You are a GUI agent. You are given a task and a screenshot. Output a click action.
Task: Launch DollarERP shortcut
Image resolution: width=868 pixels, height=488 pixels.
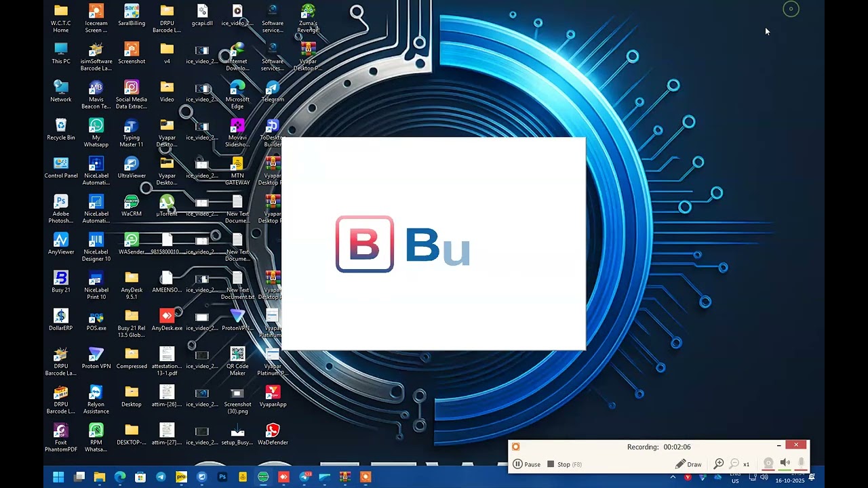pyautogui.click(x=61, y=319)
